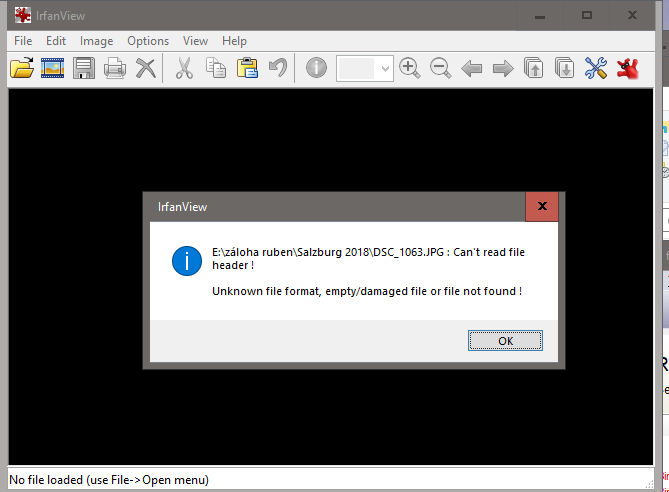Close the IrfanView main window

pyautogui.click(x=632, y=16)
